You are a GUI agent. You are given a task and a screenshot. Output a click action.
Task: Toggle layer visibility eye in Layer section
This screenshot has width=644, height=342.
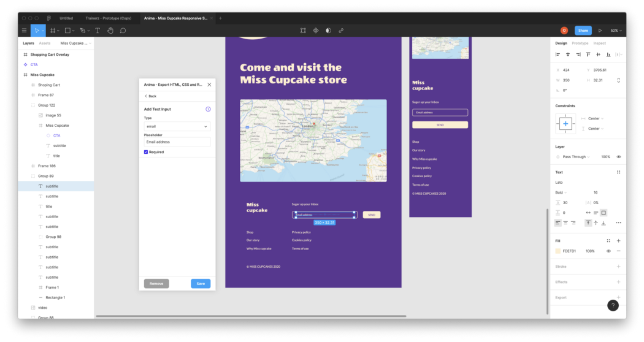click(618, 157)
